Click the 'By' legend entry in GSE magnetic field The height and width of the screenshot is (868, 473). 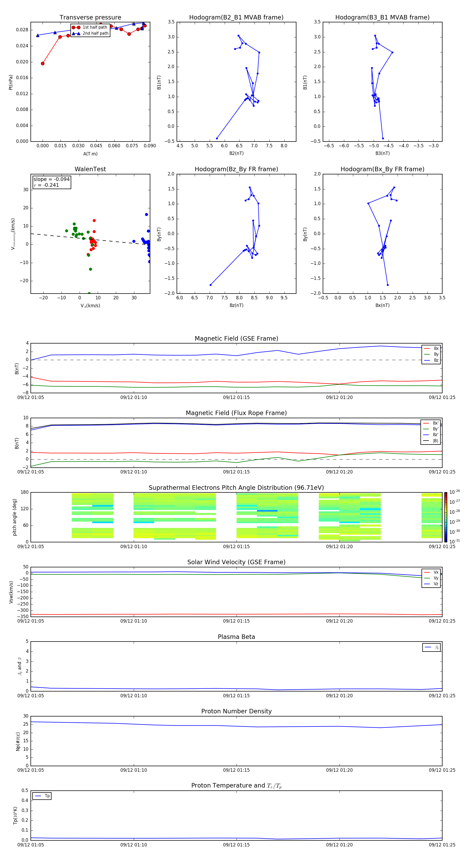coord(431,354)
